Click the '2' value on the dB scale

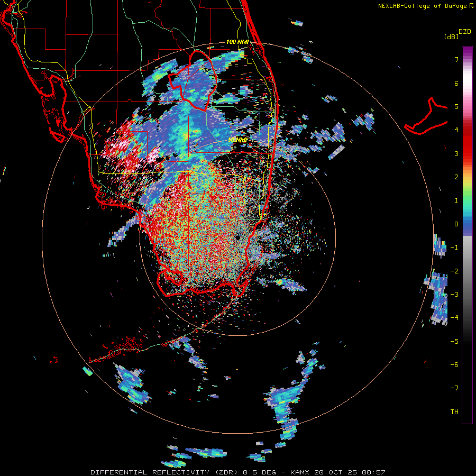click(456, 177)
